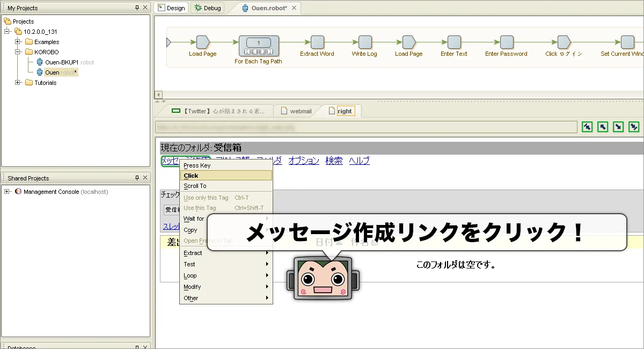The height and width of the screenshot is (349, 644).
Task: Choose Use this Tag Ctrl+Shift-T
Action: point(226,208)
